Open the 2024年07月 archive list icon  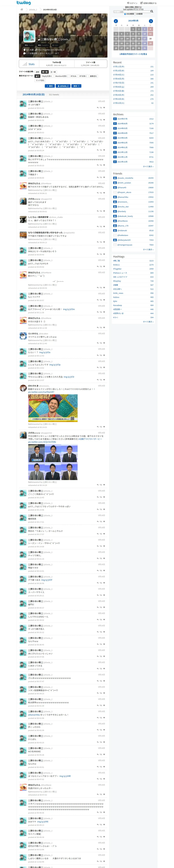tap(115, 119)
